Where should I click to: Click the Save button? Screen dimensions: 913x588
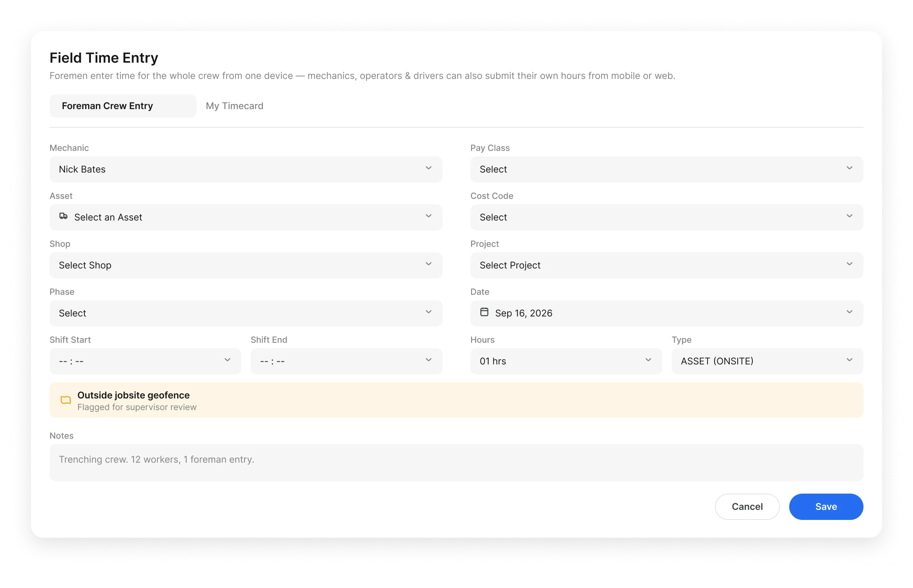tap(826, 507)
